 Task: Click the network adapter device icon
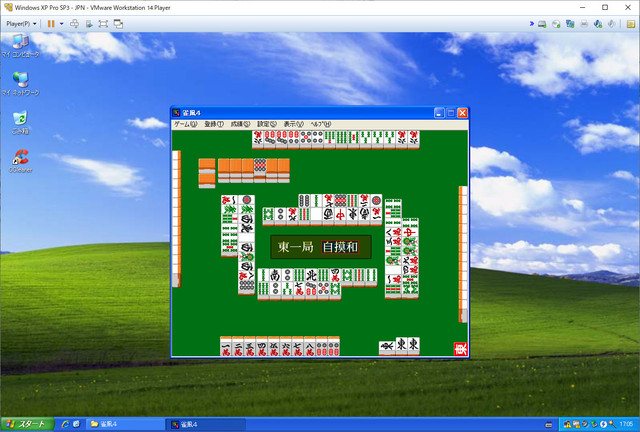(570, 24)
